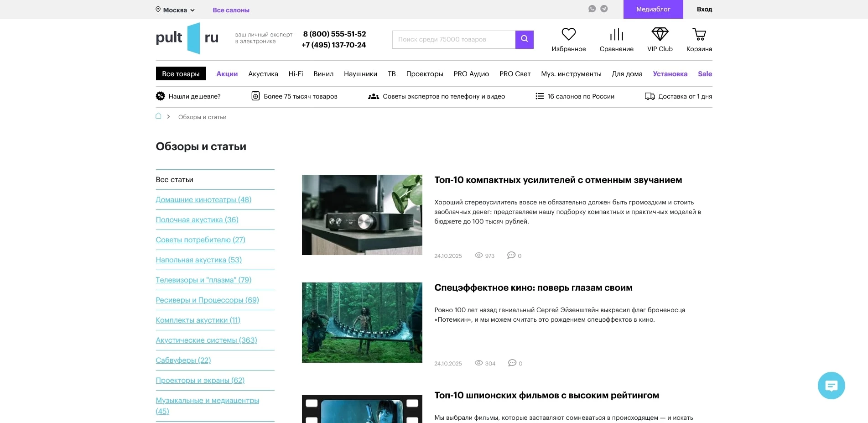
Task: Focus the product search field
Action: tap(453, 40)
